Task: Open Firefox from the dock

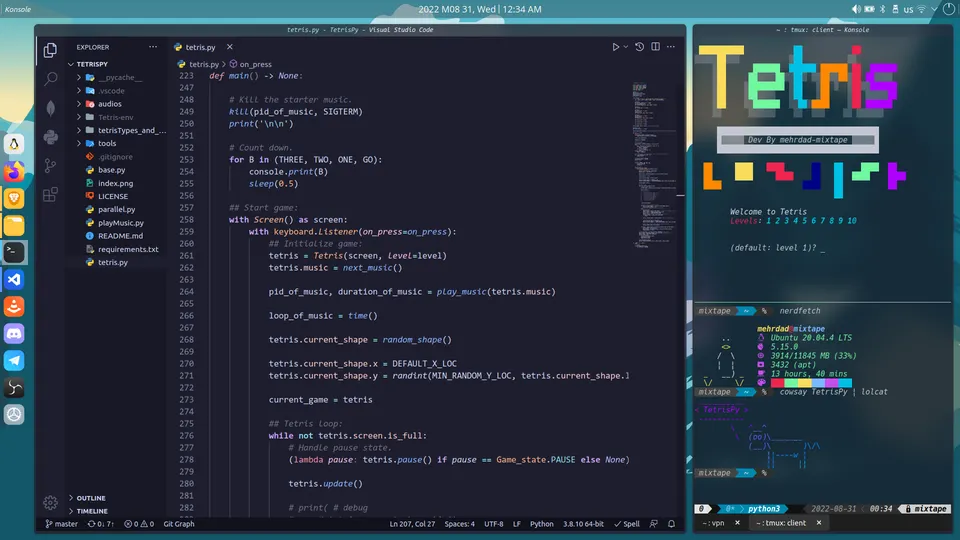Action: [14, 171]
